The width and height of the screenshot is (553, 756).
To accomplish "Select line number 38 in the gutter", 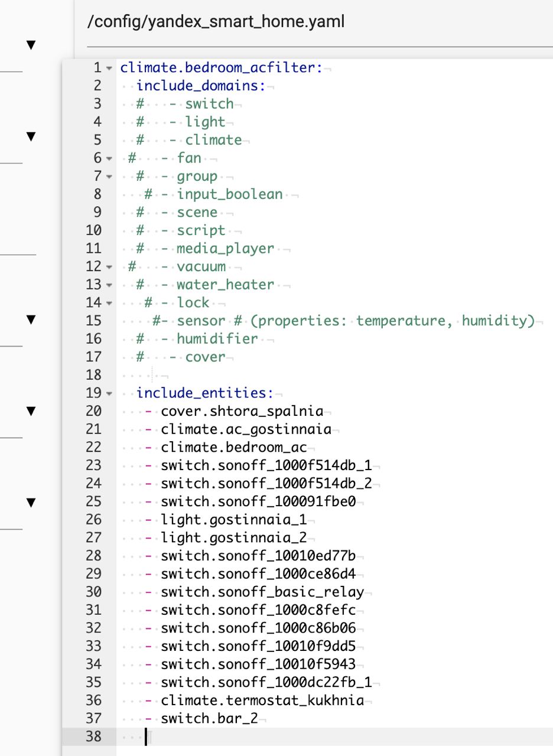I will (x=93, y=737).
